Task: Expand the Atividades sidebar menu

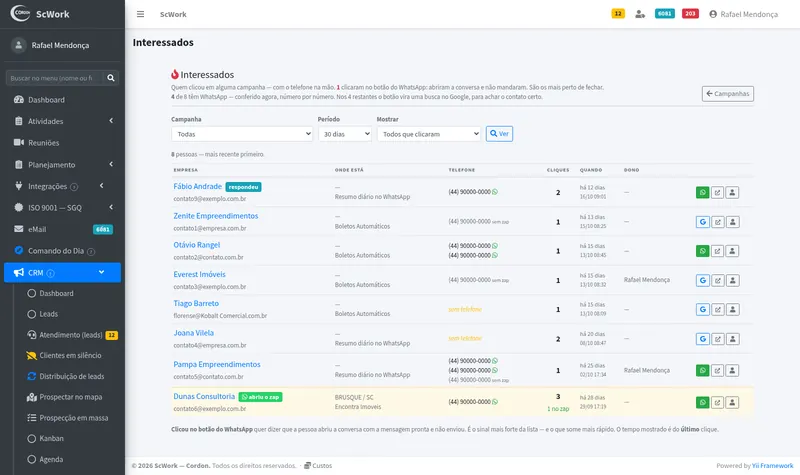Action: (62, 121)
